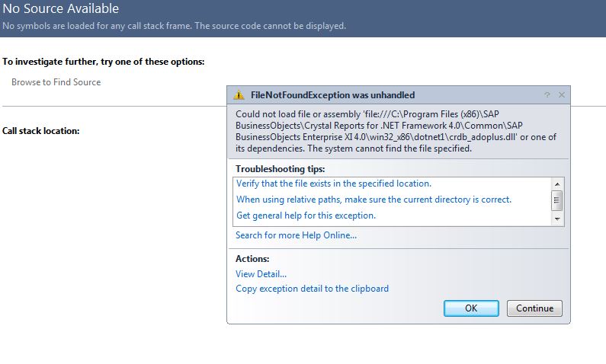This screenshot has height=364, width=606.
Task: Click Search for more Help Online
Action: 296,235
